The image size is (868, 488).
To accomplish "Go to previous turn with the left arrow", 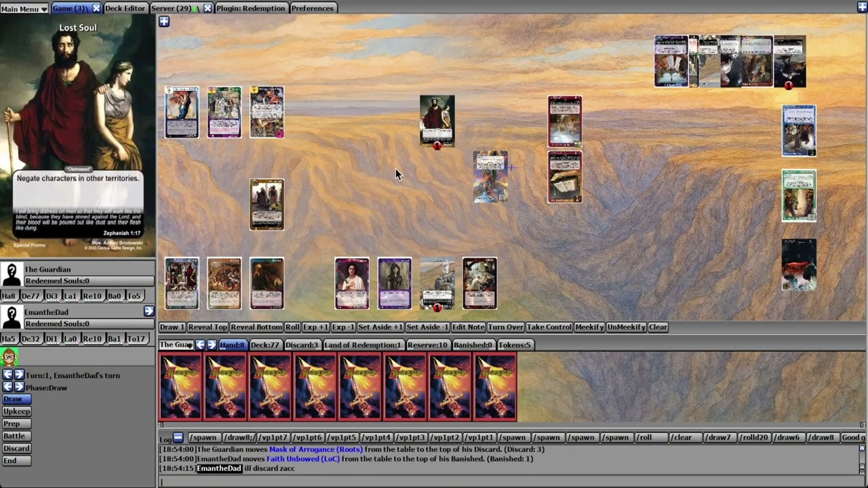I will pyautogui.click(x=7, y=375).
